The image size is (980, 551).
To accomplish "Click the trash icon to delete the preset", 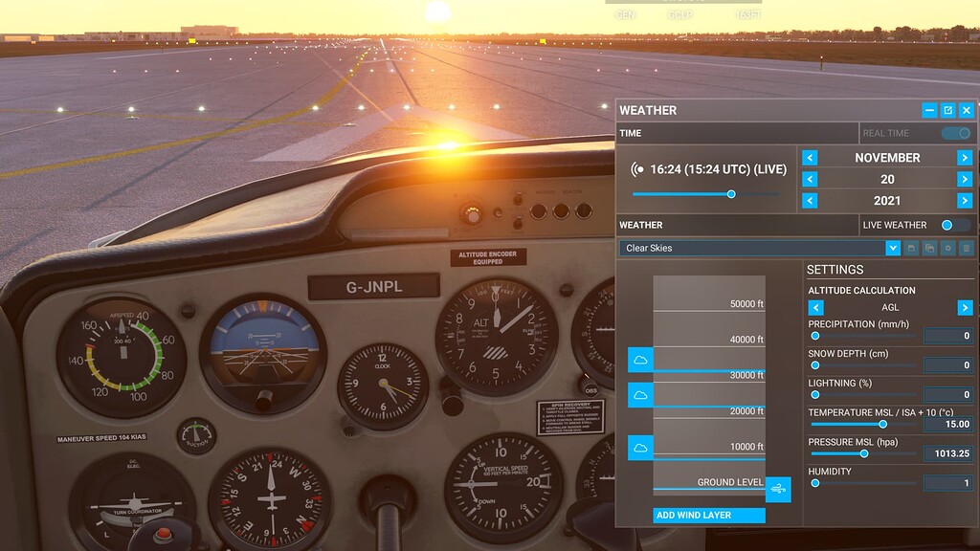I will (965, 249).
